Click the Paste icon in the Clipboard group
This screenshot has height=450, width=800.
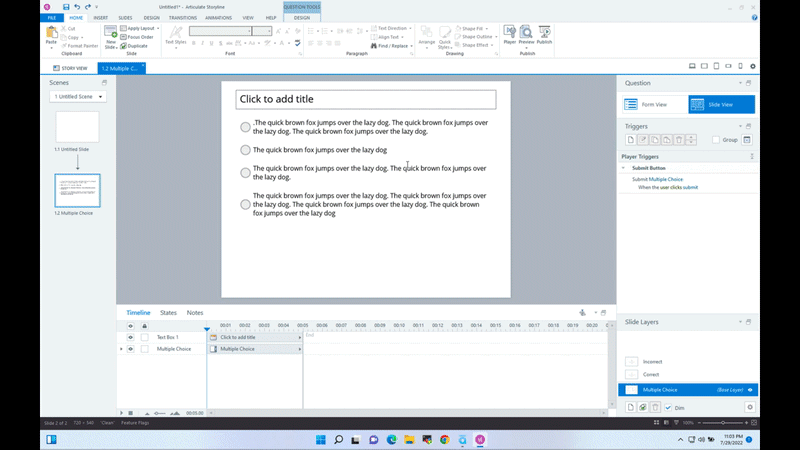pyautogui.click(x=51, y=34)
